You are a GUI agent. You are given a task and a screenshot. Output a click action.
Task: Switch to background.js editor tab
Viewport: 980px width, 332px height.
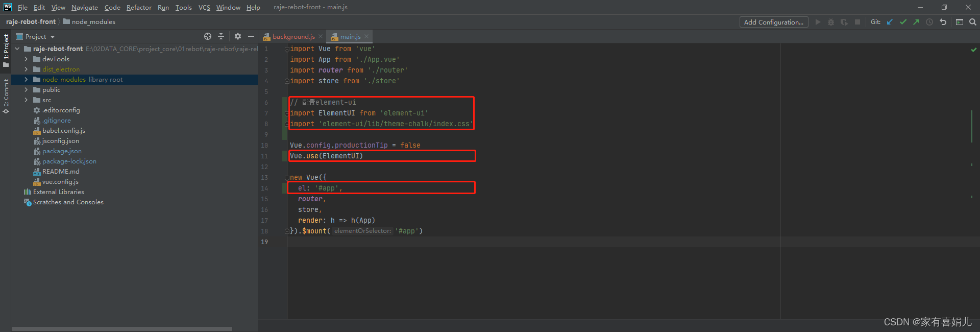(293, 36)
